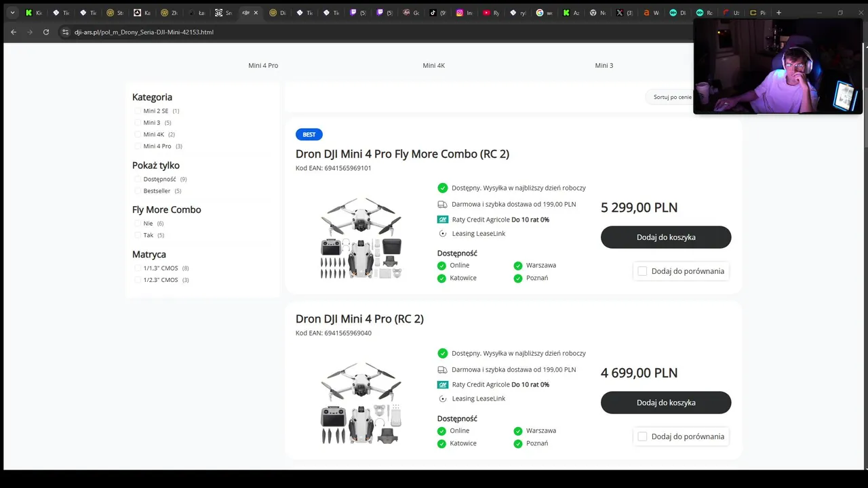This screenshot has width=868, height=488.
Task: Click the address bar URL field
Action: tap(373, 32)
